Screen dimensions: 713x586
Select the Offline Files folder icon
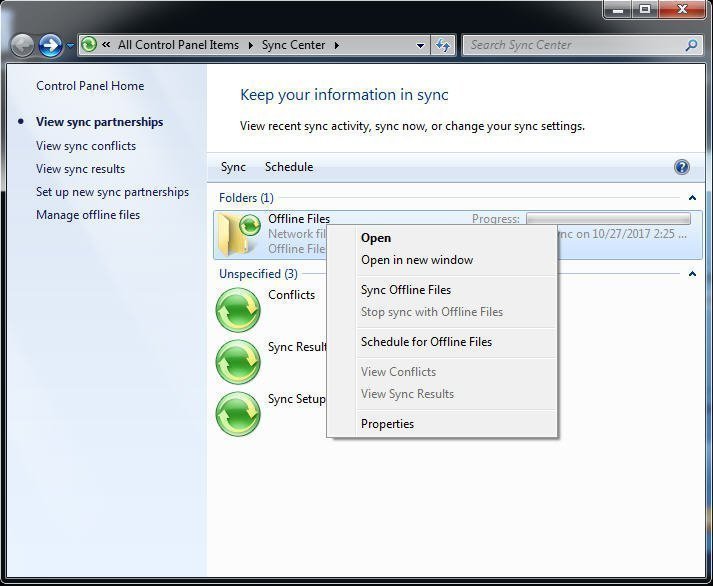click(239, 234)
